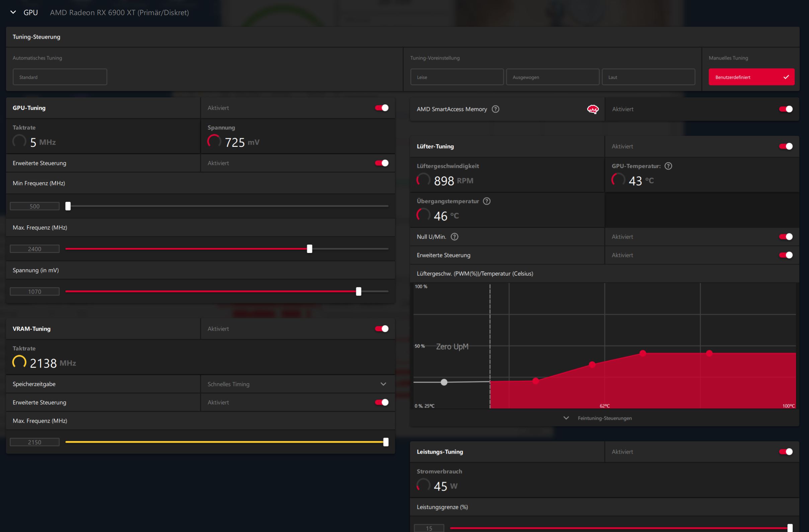This screenshot has width=809, height=532.
Task: Select the Leise tuning preset
Action: 457,77
